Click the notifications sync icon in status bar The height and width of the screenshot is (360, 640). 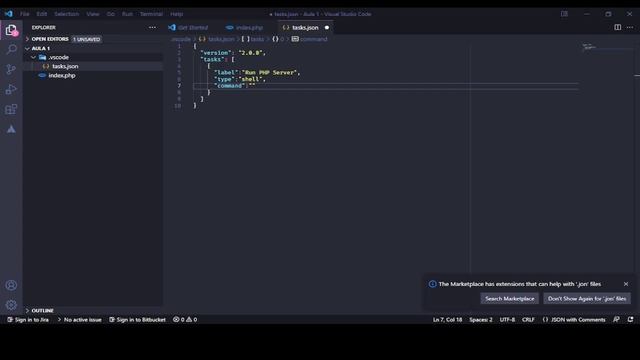coord(630,320)
